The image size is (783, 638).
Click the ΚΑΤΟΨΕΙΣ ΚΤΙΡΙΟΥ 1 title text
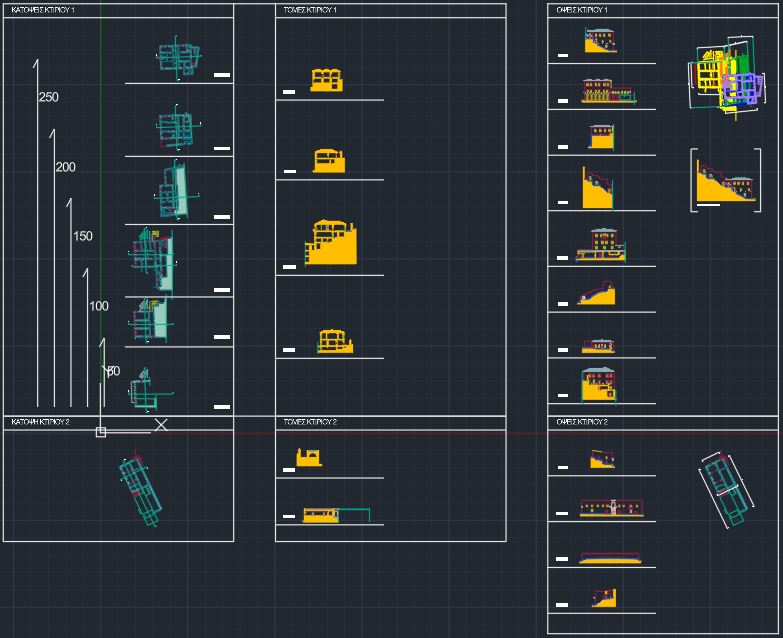[42, 9]
